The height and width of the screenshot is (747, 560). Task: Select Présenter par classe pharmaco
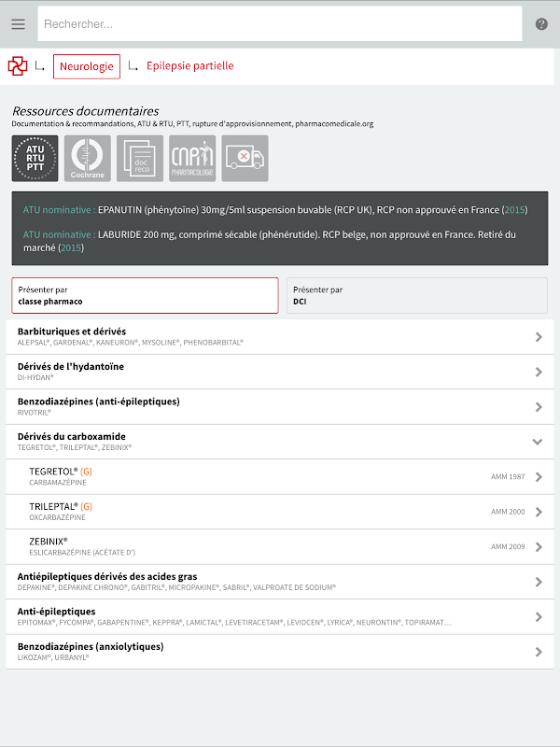tap(145, 295)
